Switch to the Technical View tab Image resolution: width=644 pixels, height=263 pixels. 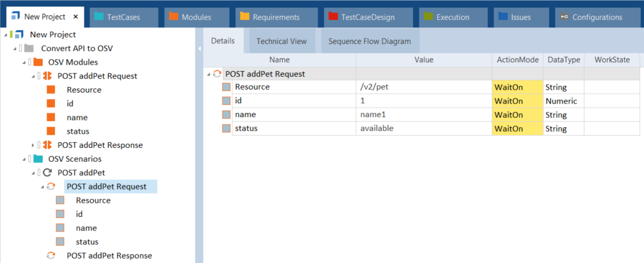pyautogui.click(x=281, y=42)
